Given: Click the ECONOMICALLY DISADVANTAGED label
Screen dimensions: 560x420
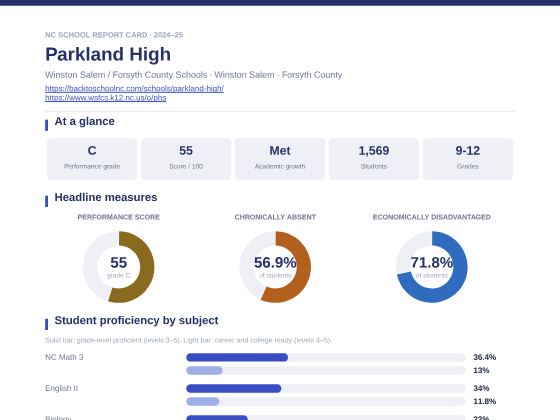Looking at the screenshot, I should [x=432, y=217].
